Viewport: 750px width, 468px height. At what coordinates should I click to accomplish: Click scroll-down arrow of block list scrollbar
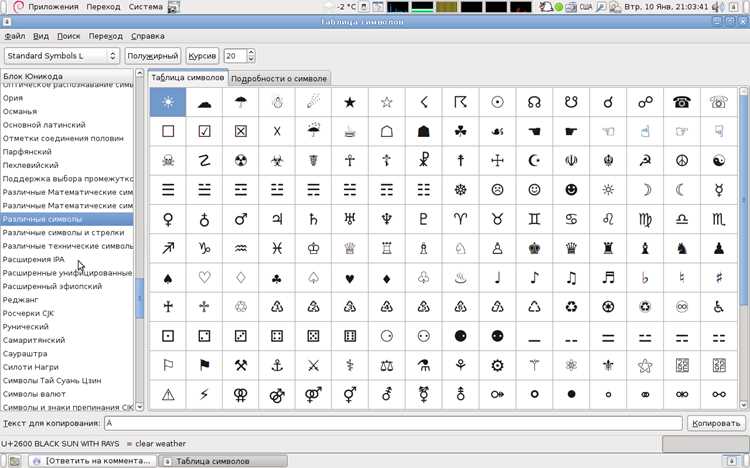click(140, 407)
